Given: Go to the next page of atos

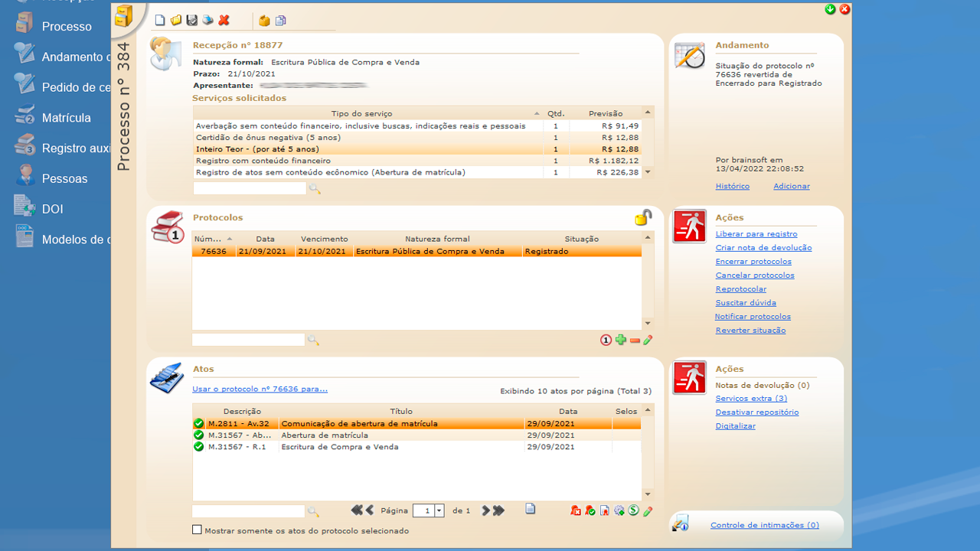Looking at the screenshot, I should 485,510.
